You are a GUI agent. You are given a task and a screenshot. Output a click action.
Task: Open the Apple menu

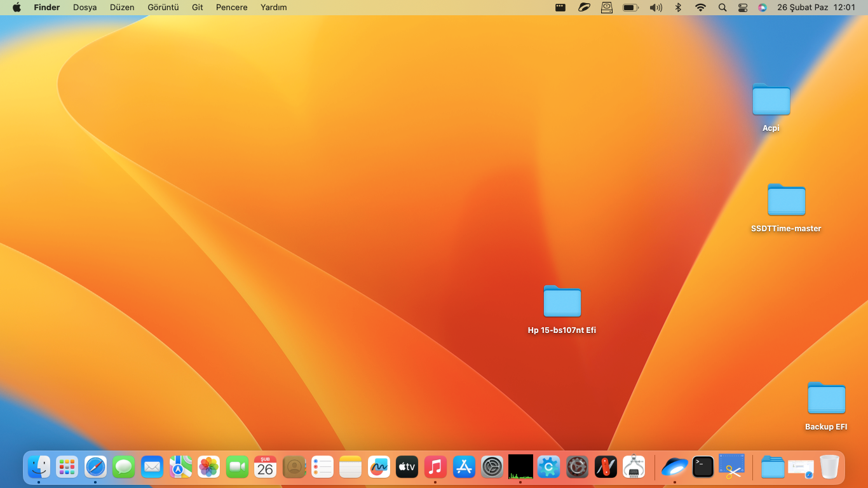(17, 8)
